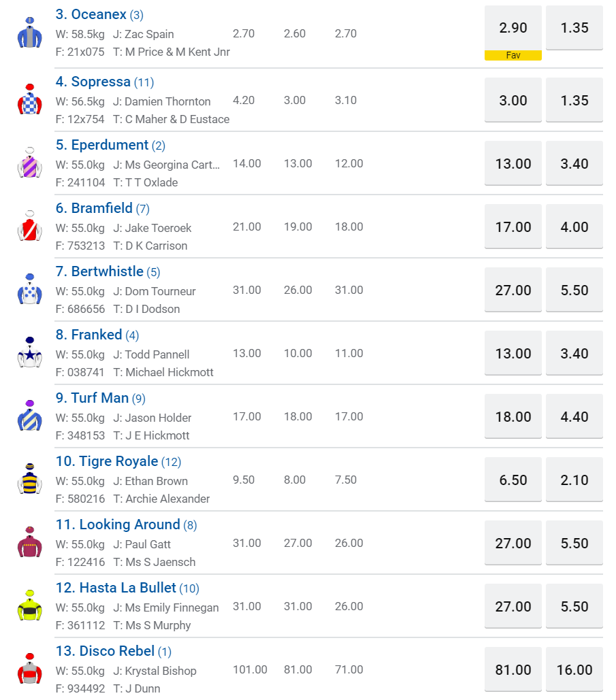This screenshot has height=700, width=616.
Task: Select Tigre Royale place odds 2.10
Action: pyautogui.click(x=574, y=480)
